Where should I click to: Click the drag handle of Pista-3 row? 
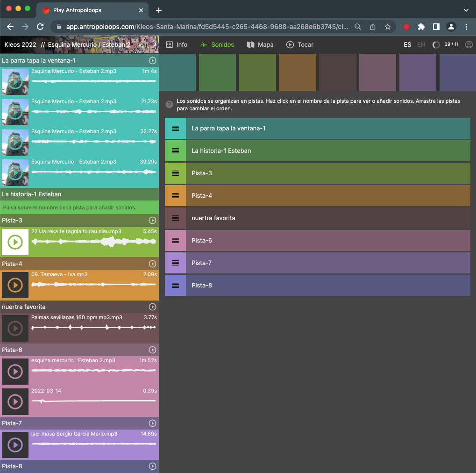[175, 173]
